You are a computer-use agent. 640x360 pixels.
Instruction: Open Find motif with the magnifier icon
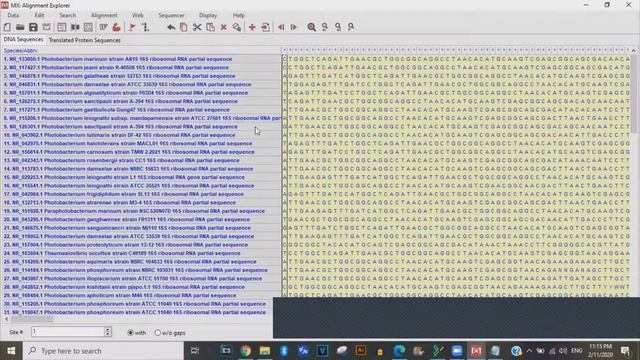(x=311, y=27)
